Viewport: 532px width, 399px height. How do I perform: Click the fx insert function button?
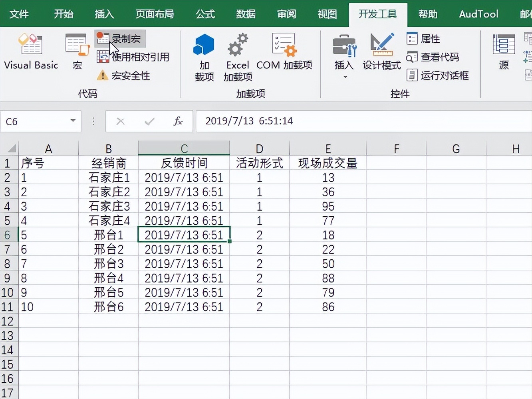tap(178, 121)
